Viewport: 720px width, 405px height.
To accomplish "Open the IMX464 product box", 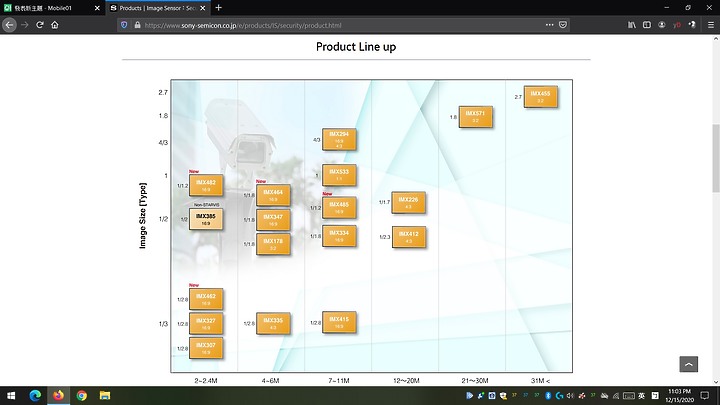I will (273, 195).
